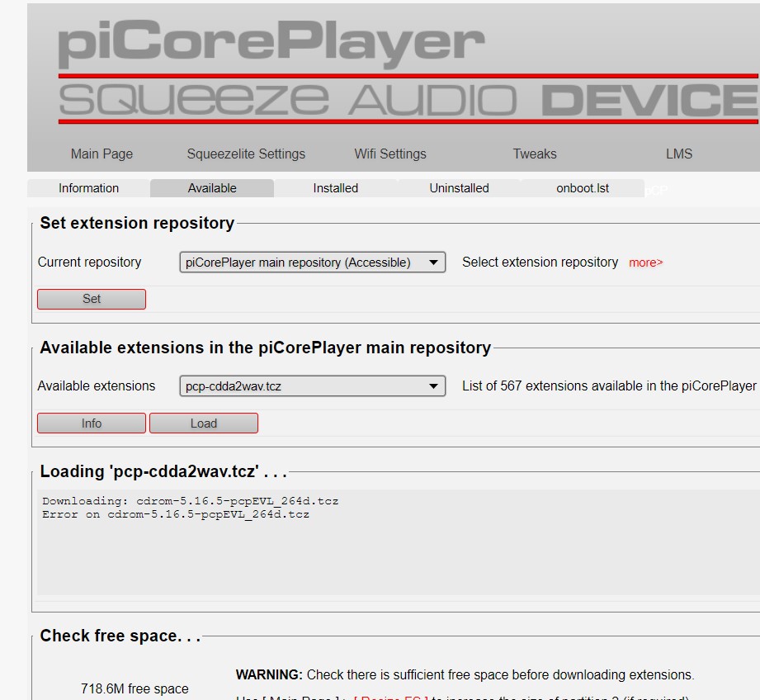760x700 pixels.
Task: Click the '718.6M free space' text
Action: pyautogui.click(x=135, y=688)
